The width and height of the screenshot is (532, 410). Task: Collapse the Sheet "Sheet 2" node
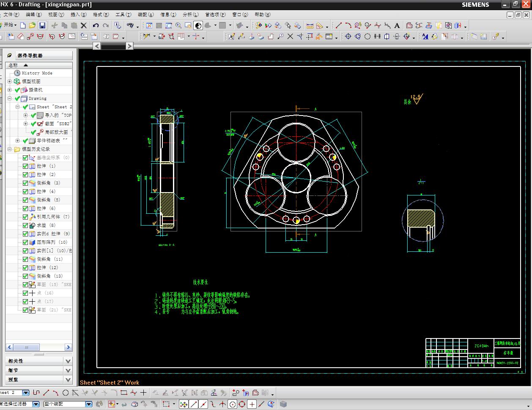click(x=18, y=107)
